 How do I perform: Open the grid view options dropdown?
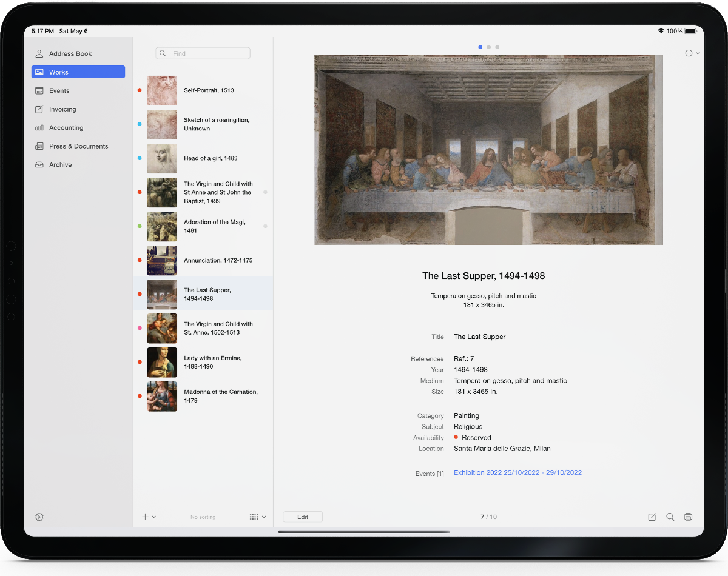pos(257,517)
